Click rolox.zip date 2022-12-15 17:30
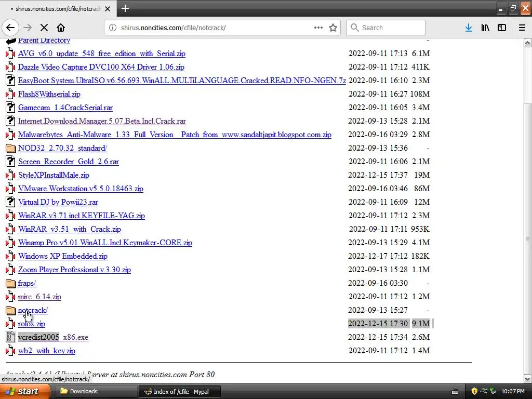Viewport: 532px width, 399px height. tap(378, 324)
